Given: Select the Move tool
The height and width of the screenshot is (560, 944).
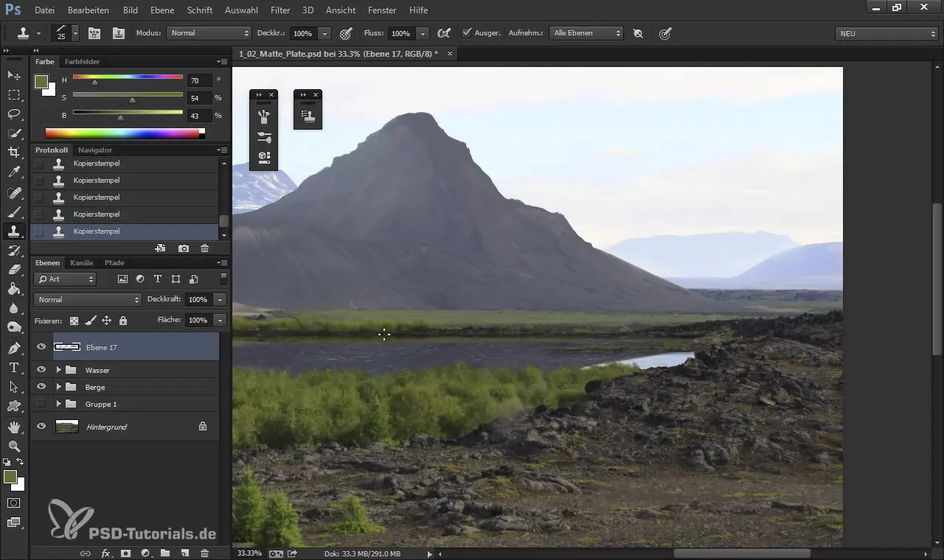Looking at the screenshot, I should point(14,76).
